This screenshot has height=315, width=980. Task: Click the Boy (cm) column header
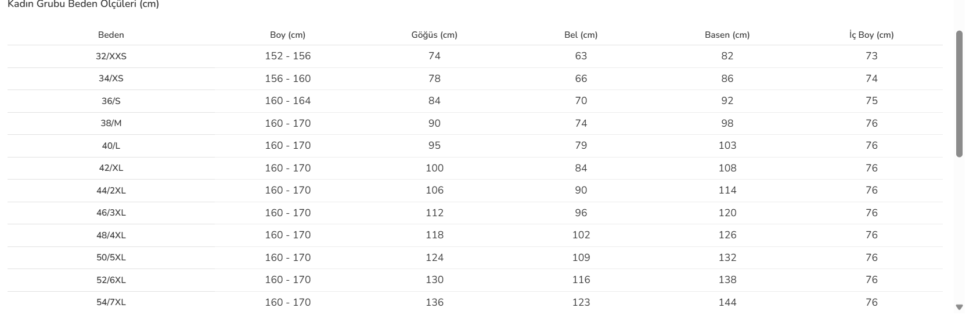[x=287, y=35]
